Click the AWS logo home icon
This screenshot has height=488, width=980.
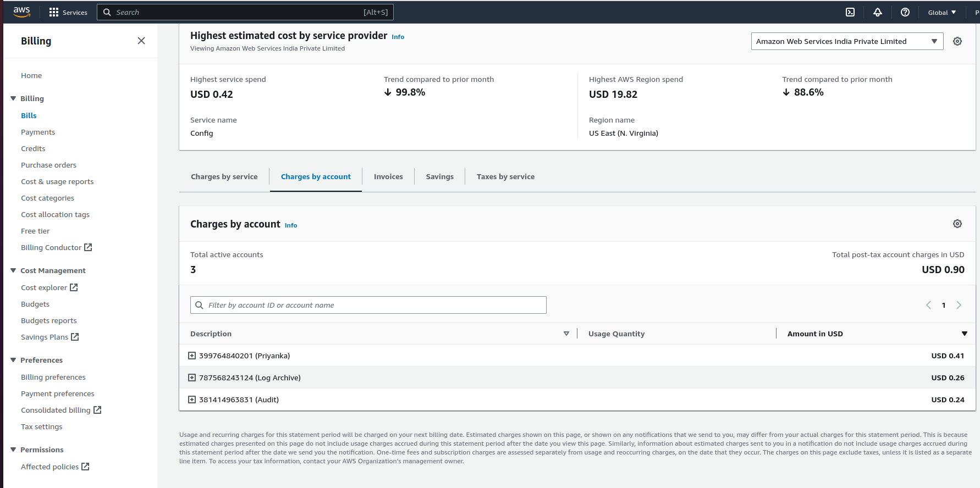21,12
